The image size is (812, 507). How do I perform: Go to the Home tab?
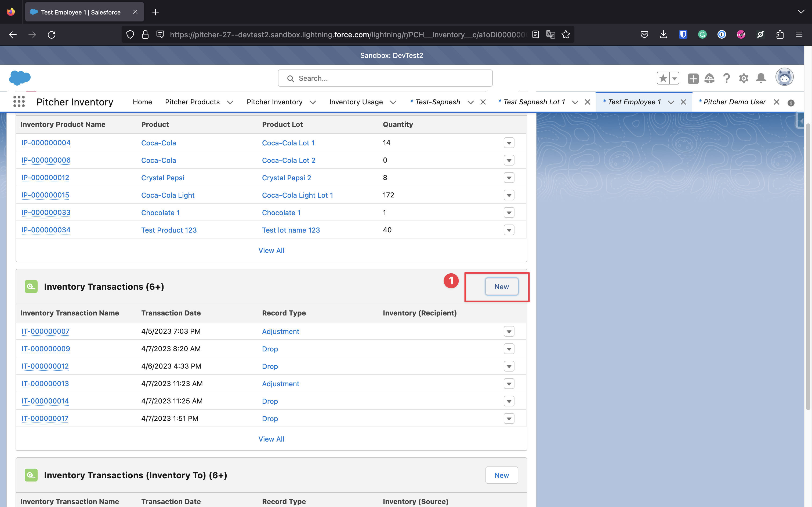[x=142, y=102]
